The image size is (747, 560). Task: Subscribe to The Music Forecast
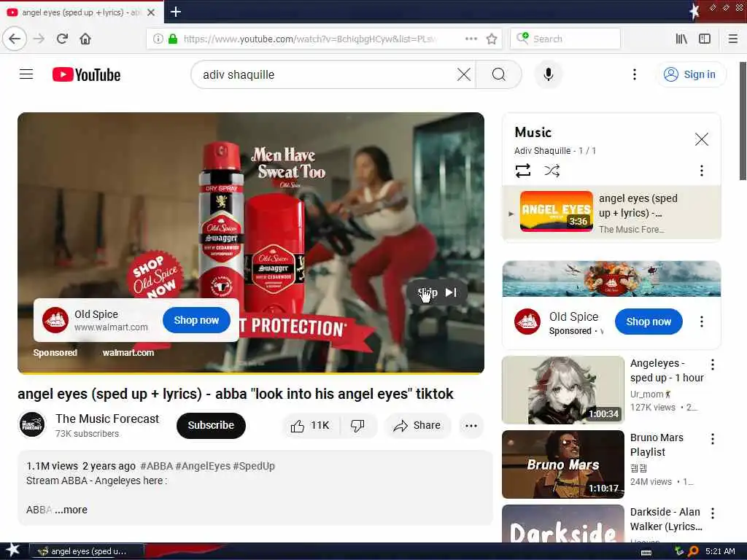(x=211, y=425)
